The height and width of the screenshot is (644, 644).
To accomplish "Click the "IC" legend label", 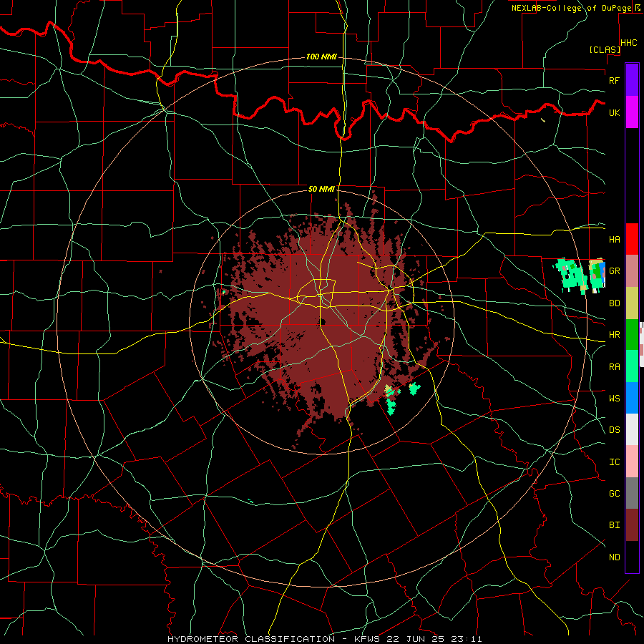I will click(614, 462).
